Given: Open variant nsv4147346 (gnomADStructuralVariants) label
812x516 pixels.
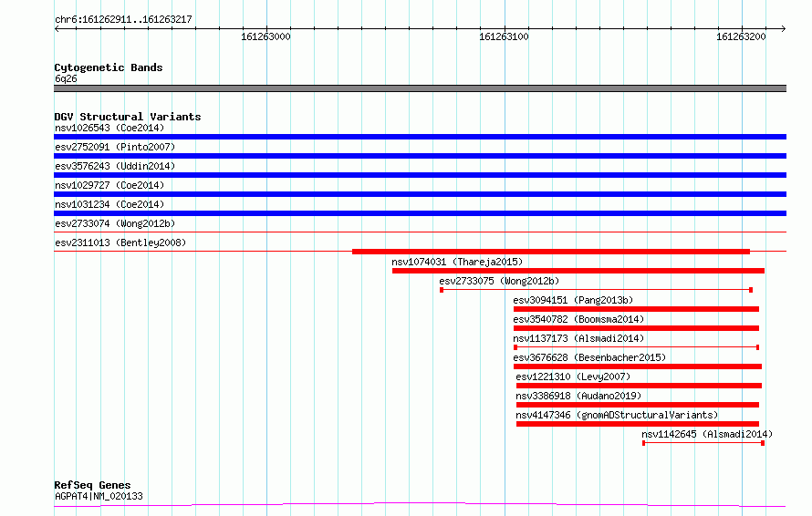Looking at the screenshot, I should point(617,415).
